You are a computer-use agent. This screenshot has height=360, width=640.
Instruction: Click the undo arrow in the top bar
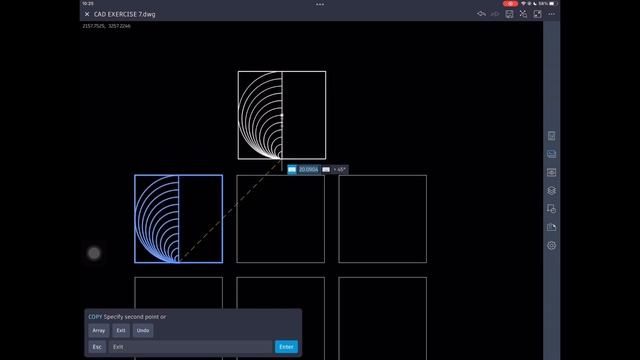[x=482, y=14]
